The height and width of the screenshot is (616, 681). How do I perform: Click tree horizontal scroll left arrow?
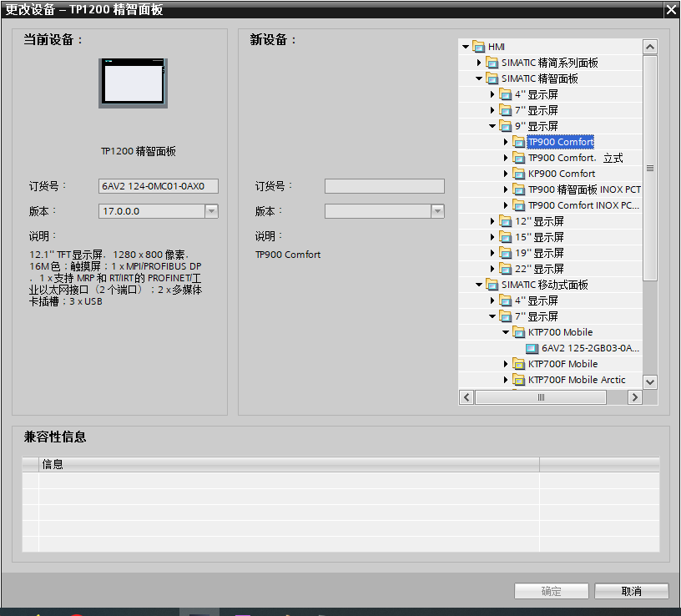467,397
